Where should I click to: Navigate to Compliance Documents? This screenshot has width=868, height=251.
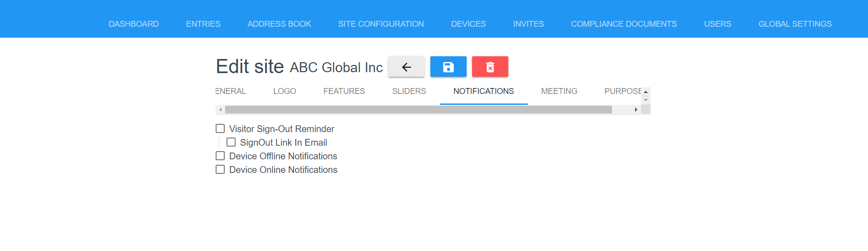coord(624,24)
